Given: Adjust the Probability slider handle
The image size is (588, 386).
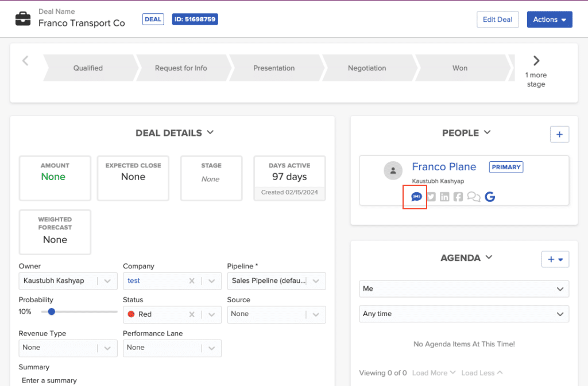Looking at the screenshot, I should click(x=51, y=311).
